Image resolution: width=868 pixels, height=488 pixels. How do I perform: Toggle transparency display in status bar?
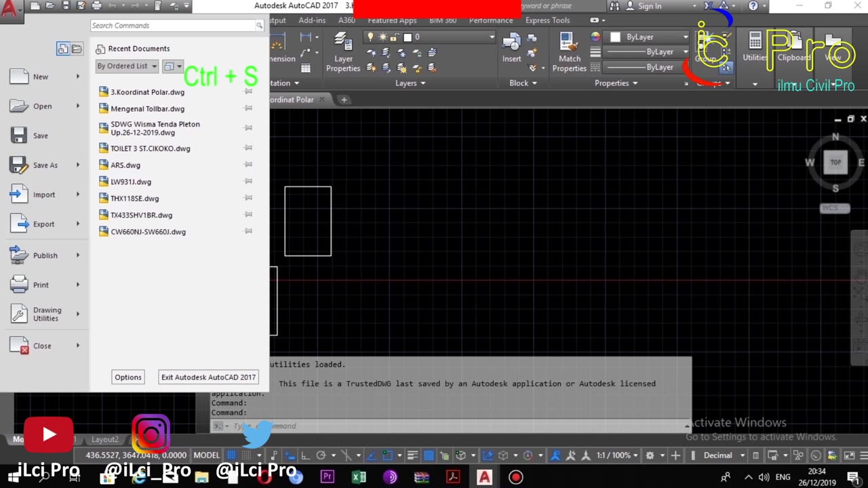(429, 455)
